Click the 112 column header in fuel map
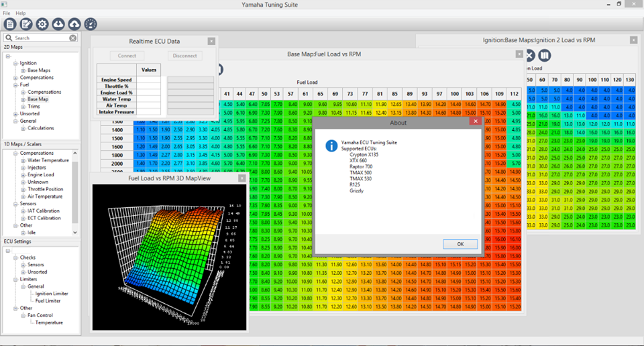Viewport: 644px width, 346px height. tap(515, 94)
